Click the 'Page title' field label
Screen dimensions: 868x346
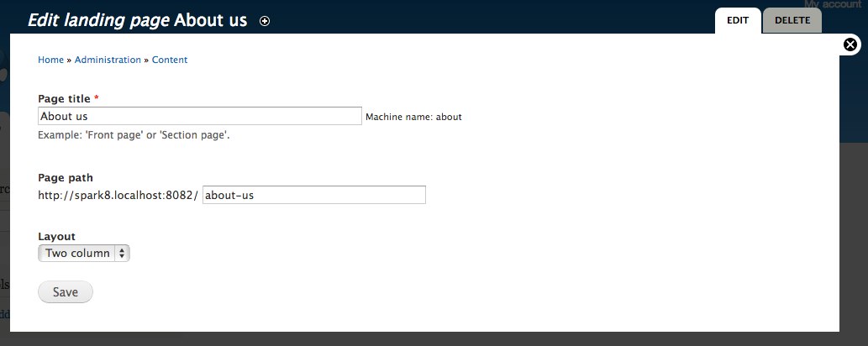coord(64,98)
